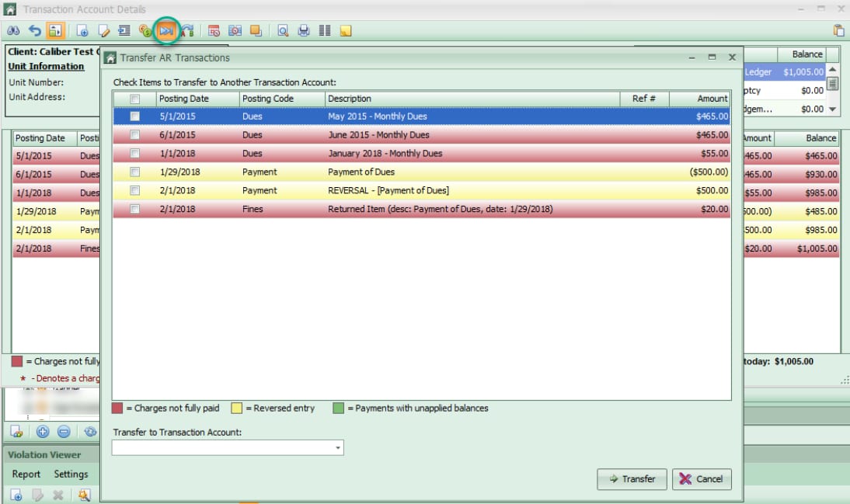Check the Payment of Dues row checkbox
The height and width of the screenshot is (504, 850).
pyautogui.click(x=134, y=172)
